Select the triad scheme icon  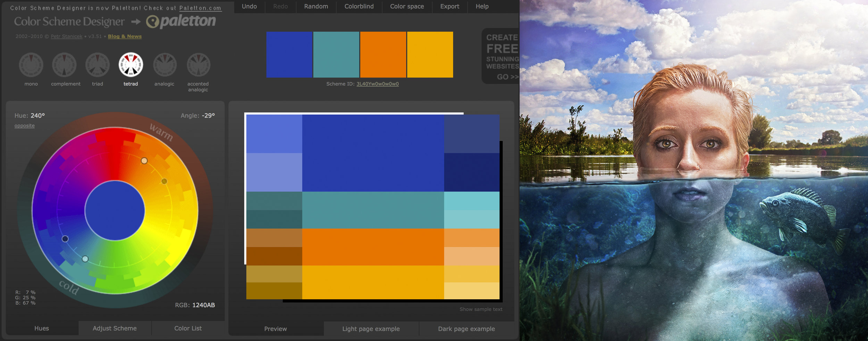click(x=98, y=65)
